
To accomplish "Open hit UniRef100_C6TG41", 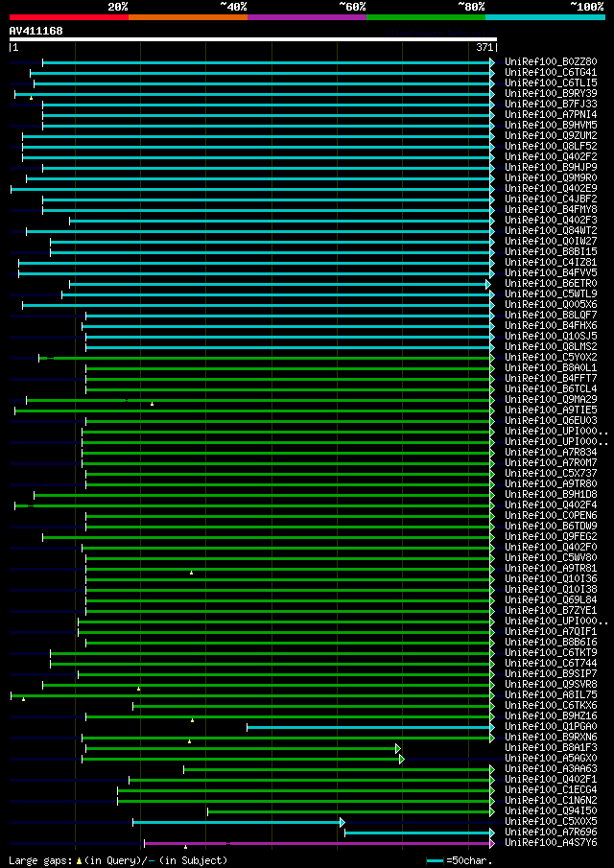I will (x=551, y=73).
